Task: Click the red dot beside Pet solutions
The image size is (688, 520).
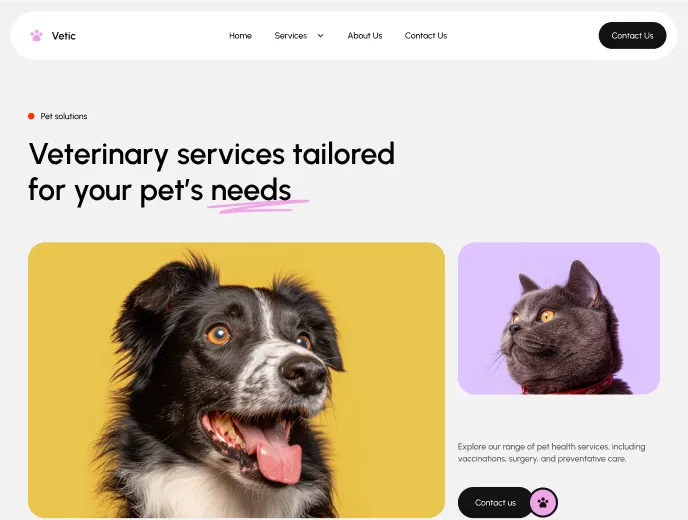Action: tap(31, 116)
